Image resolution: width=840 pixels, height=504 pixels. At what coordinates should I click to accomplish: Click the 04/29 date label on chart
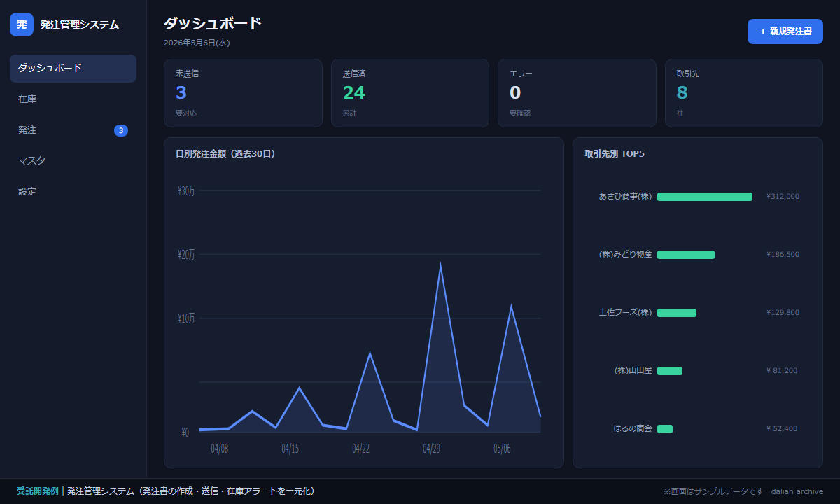coord(432,449)
